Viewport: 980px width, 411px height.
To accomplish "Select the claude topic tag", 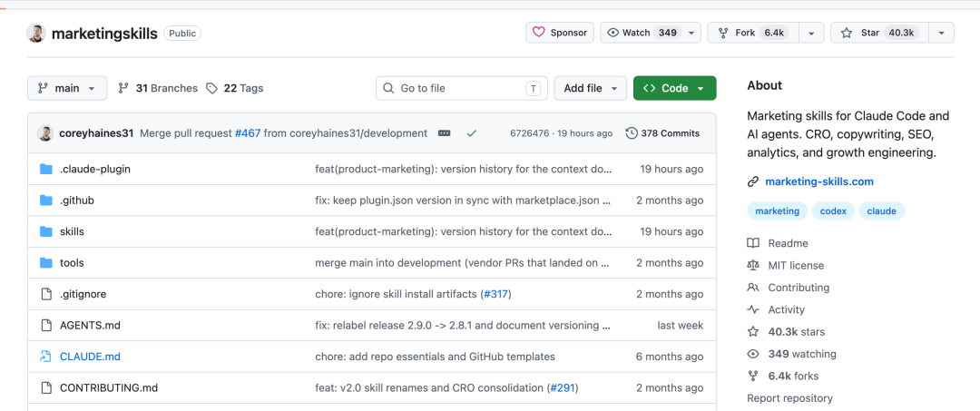I will click(882, 211).
